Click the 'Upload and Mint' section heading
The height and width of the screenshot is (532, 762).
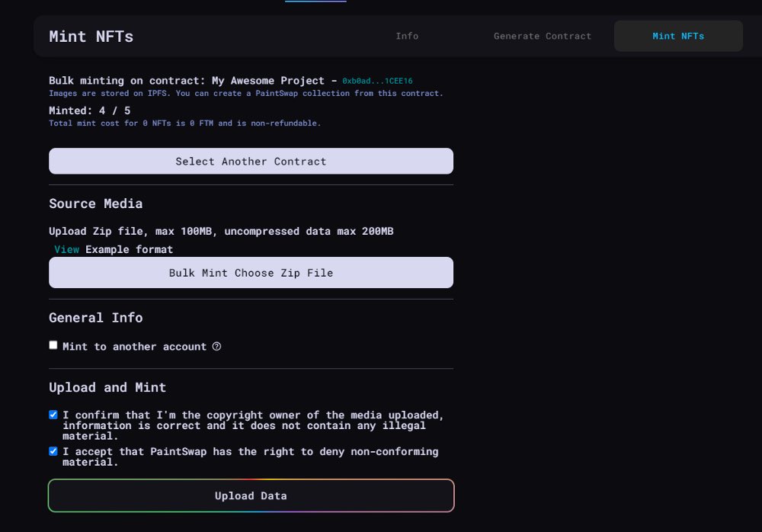coord(107,387)
